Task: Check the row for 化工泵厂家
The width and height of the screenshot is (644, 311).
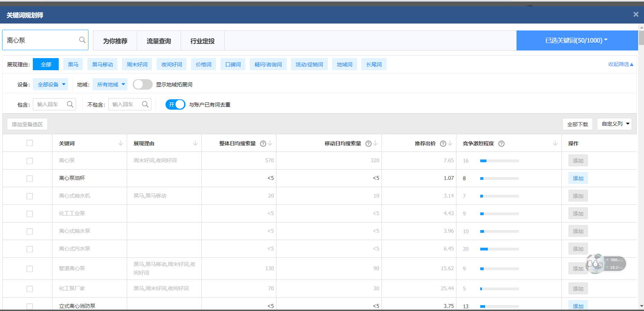Action: tap(30, 289)
